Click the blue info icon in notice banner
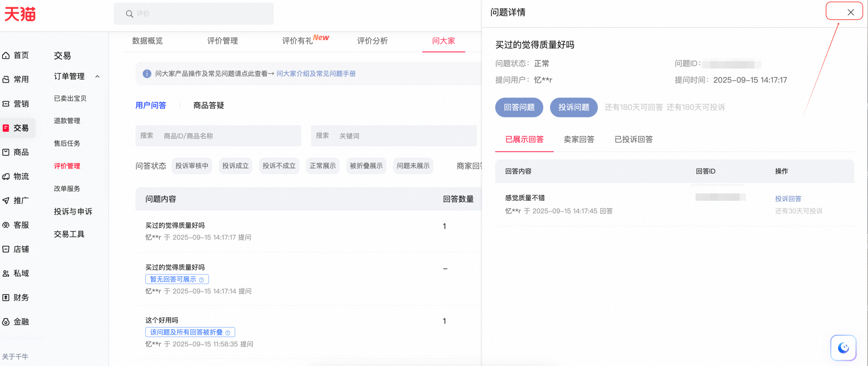 [147, 74]
